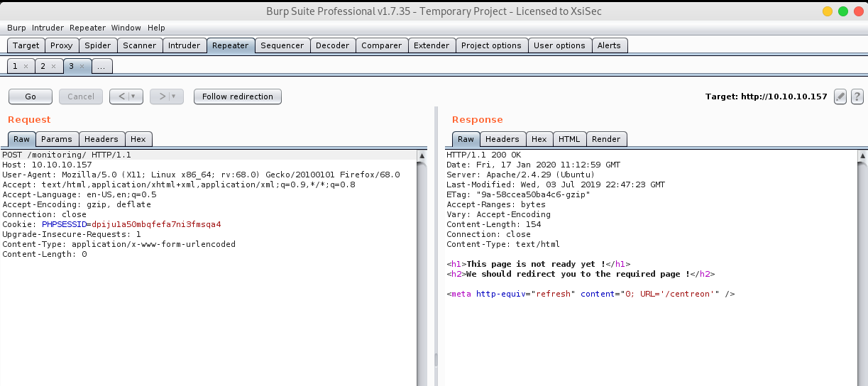This screenshot has width=868, height=386.
Task: Edit target with the pencil icon
Action: [840, 96]
